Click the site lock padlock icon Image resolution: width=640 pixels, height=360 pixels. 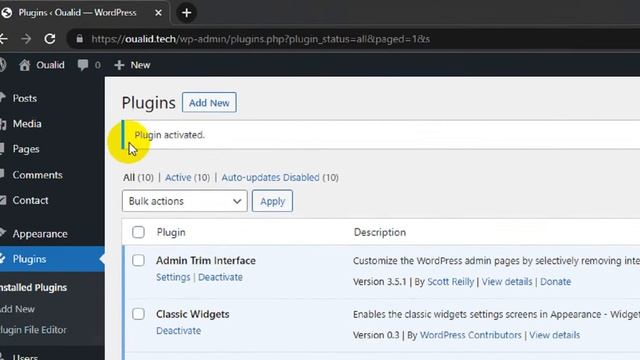[80, 39]
